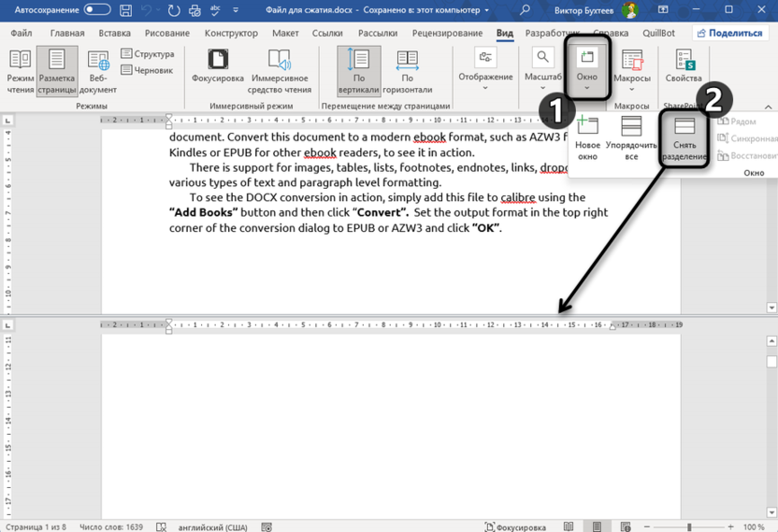Switch to Веб-документ view
Viewport: 778px width, 532px height.
point(98,69)
